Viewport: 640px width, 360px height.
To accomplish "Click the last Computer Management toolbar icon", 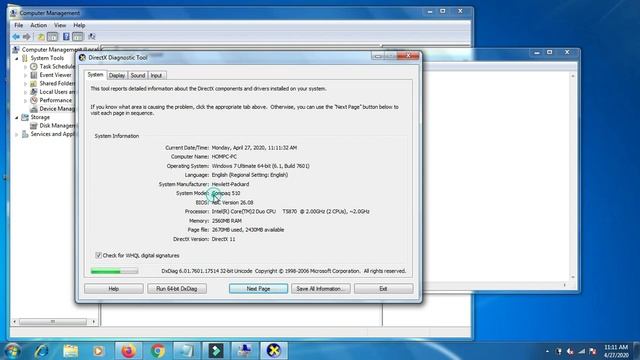I will 92,37.
